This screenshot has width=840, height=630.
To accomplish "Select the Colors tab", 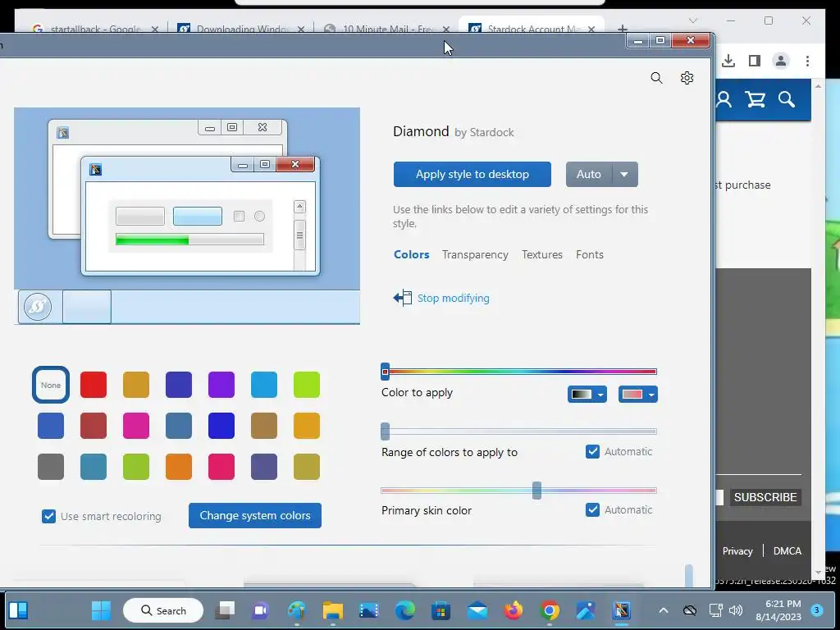I will [x=412, y=254].
